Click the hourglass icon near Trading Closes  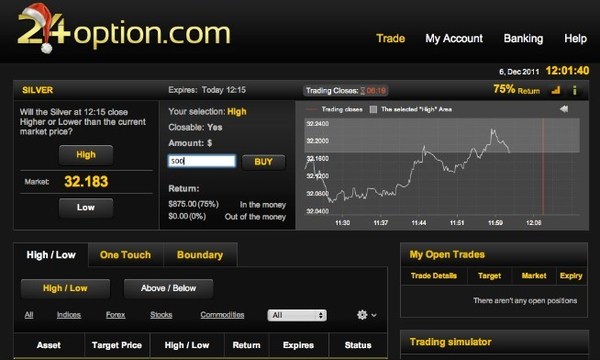(362, 91)
